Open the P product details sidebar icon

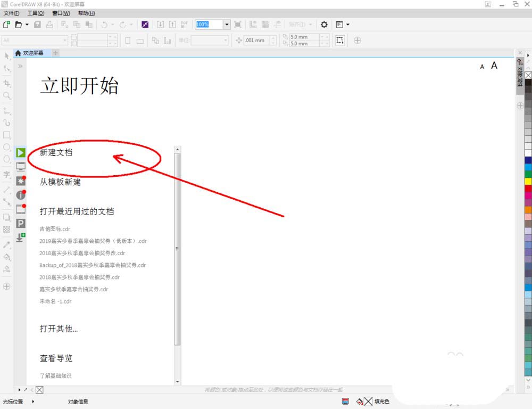[x=21, y=223]
